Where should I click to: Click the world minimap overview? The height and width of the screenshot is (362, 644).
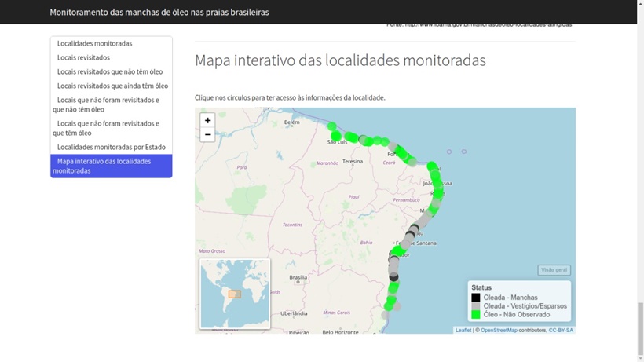pyautogui.click(x=235, y=294)
